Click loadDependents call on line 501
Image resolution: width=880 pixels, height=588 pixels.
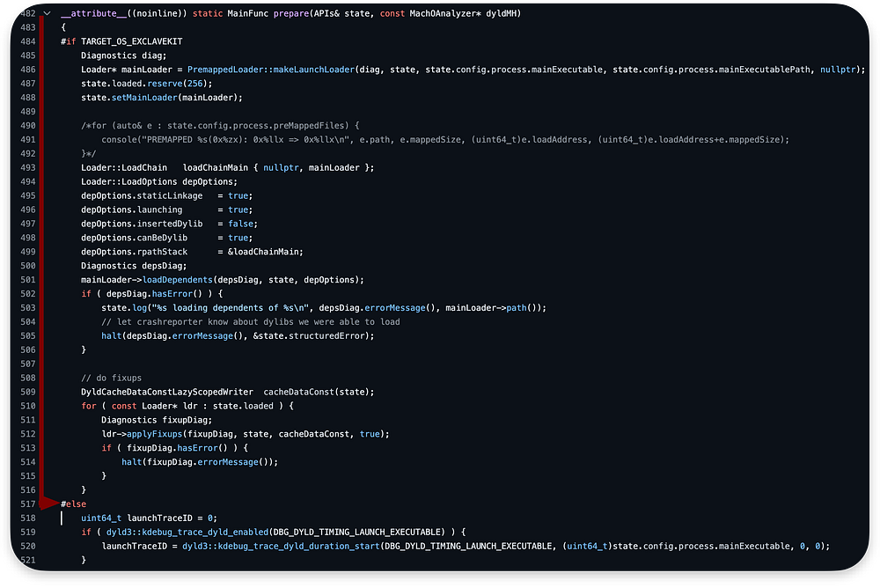[178, 280]
